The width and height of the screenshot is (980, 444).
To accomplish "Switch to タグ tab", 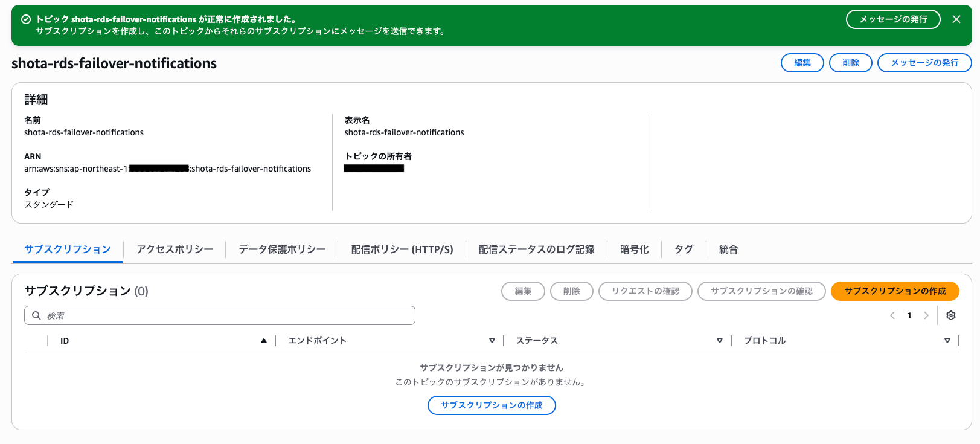I will pyautogui.click(x=684, y=249).
